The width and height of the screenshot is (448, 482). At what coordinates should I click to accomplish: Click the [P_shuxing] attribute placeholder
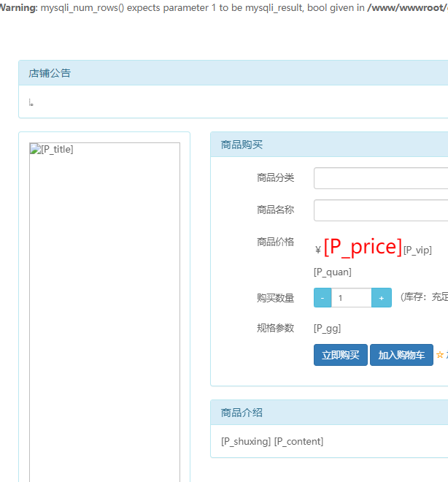click(x=246, y=441)
